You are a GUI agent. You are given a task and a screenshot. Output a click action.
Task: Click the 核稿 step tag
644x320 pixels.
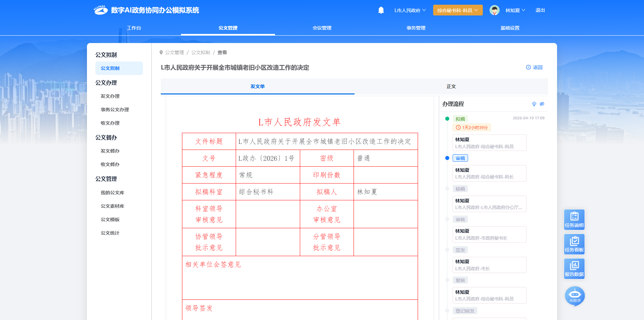pyautogui.click(x=460, y=189)
